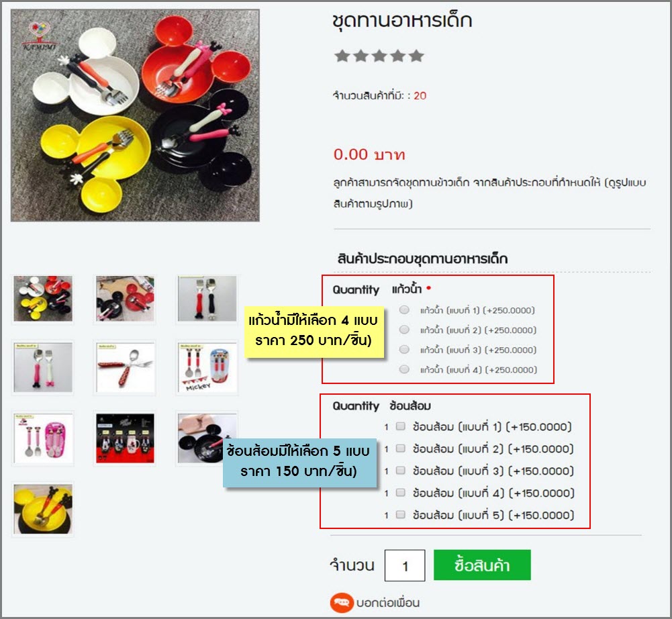Focus the จำนวน quantity input field
Viewport: 672px width, 619px height.
click(x=405, y=565)
